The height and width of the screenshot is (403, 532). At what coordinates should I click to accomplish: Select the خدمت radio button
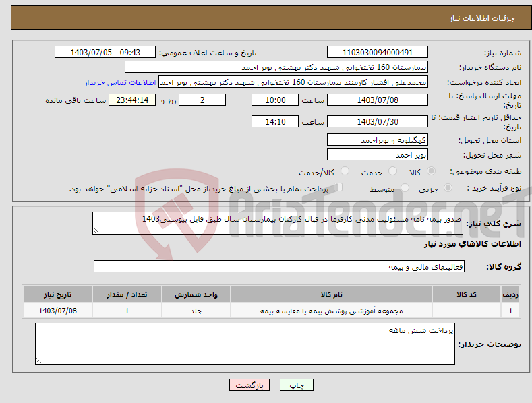pos(392,171)
